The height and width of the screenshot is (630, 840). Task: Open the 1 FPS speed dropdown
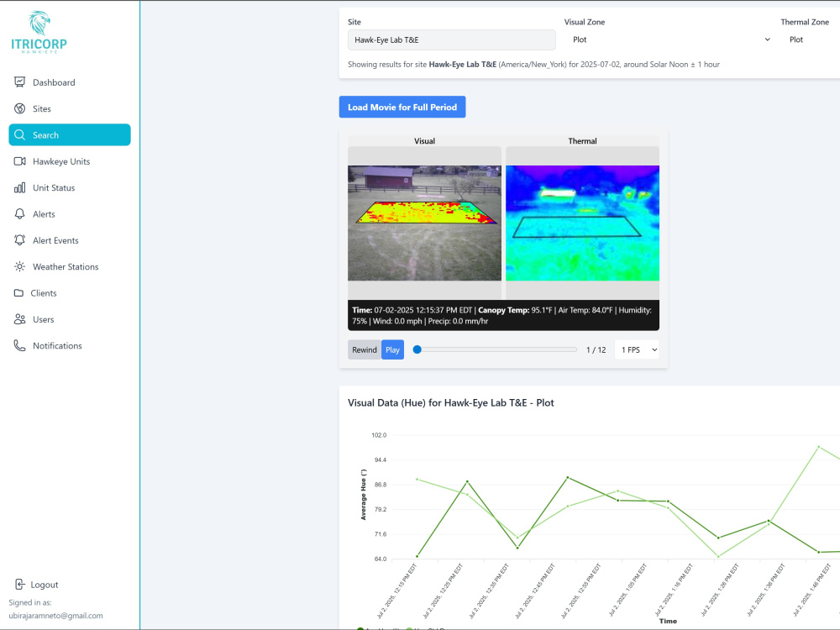point(637,349)
